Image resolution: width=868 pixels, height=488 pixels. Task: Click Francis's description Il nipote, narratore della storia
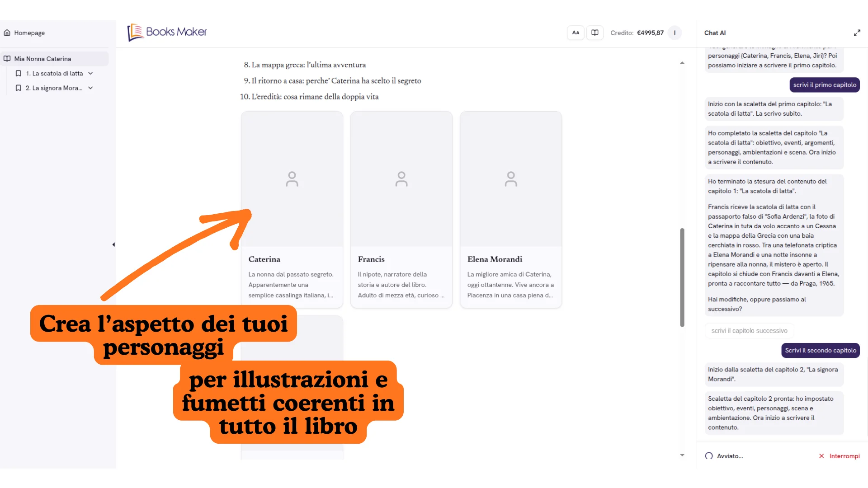(x=401, y=285)
